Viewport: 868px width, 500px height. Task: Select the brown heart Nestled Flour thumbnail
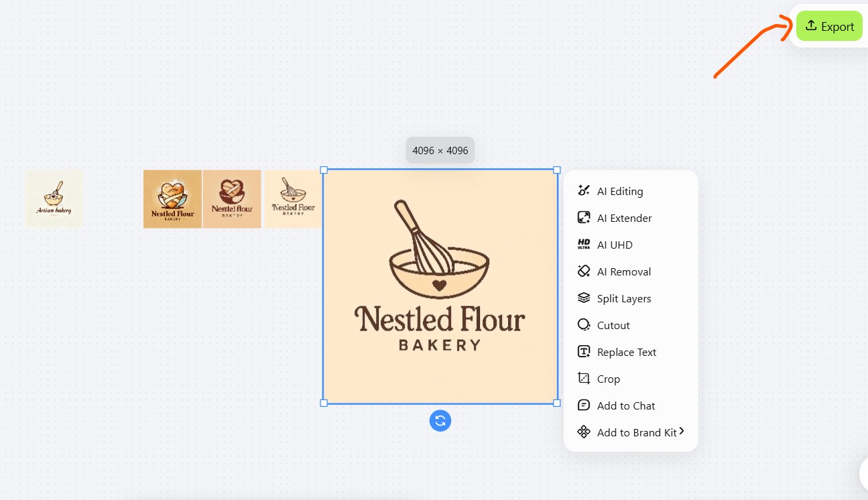tap(232, 199)
